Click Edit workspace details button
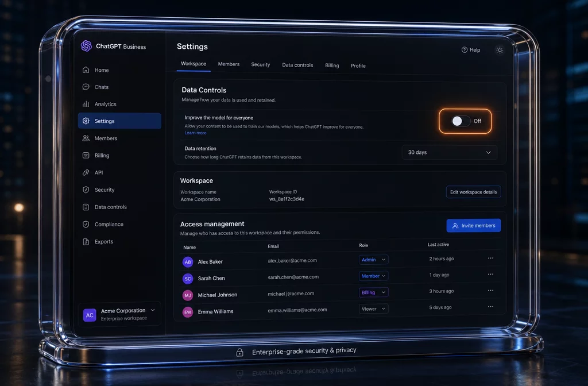 [473, 192]
